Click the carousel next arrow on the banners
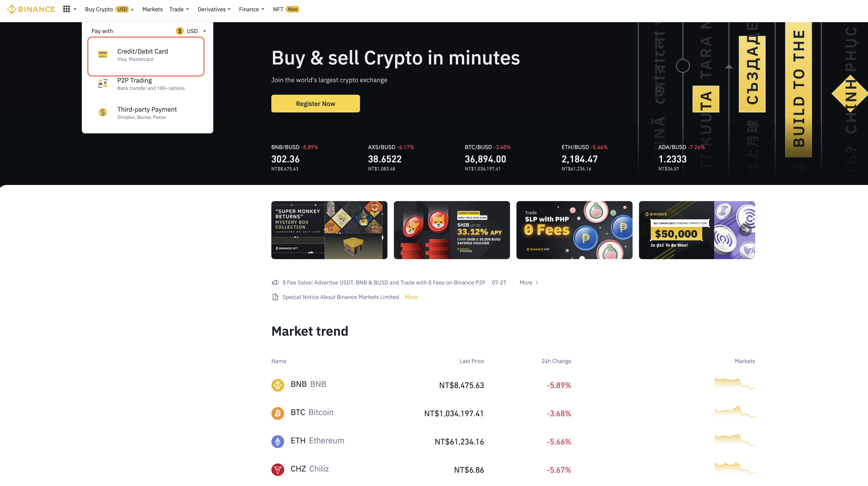 coord(746,230)
